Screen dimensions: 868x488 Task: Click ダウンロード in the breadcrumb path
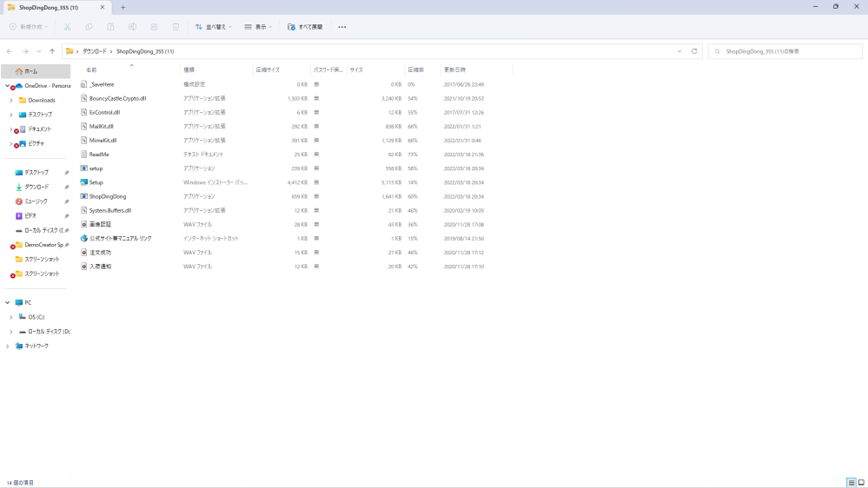coord(95,51)
